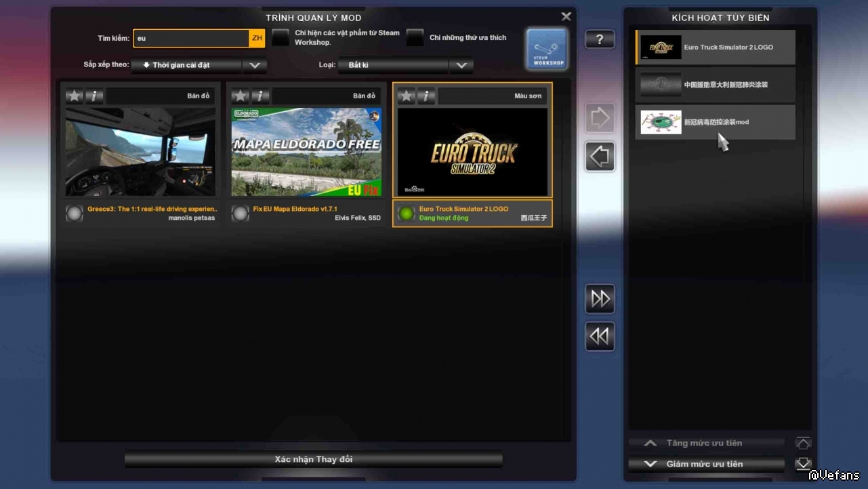Select active mod '新冠病毒防控涂装mod'
Screen dimensions: 868x489
(716, 122)
